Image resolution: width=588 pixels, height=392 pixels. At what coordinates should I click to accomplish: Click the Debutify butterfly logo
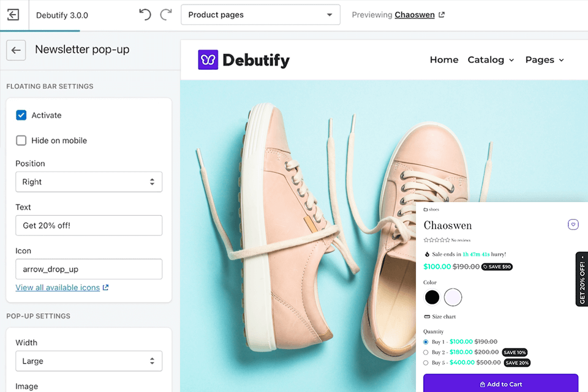click(x=208, y=59)
